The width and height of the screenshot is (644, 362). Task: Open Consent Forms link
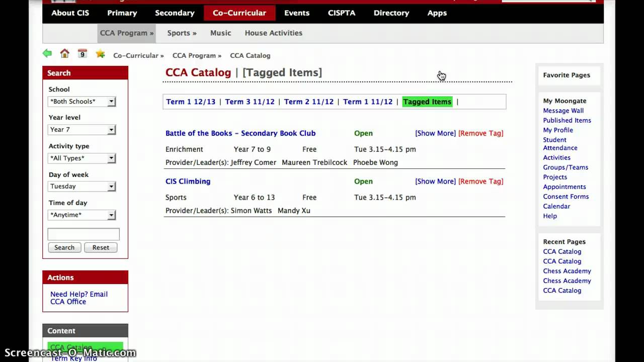pyautogui.click(x=566, y=197)
